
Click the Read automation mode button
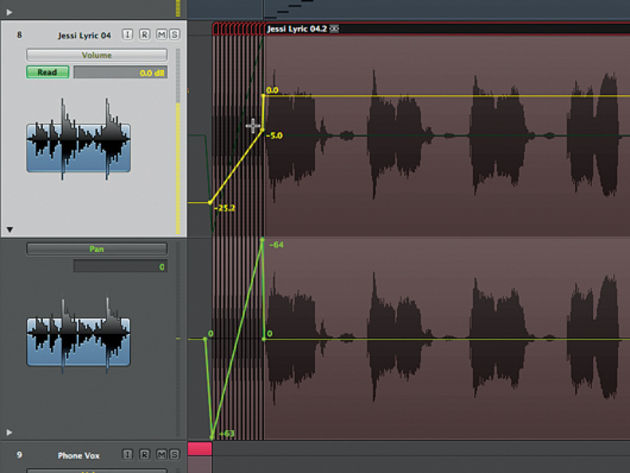coord(47,72)
